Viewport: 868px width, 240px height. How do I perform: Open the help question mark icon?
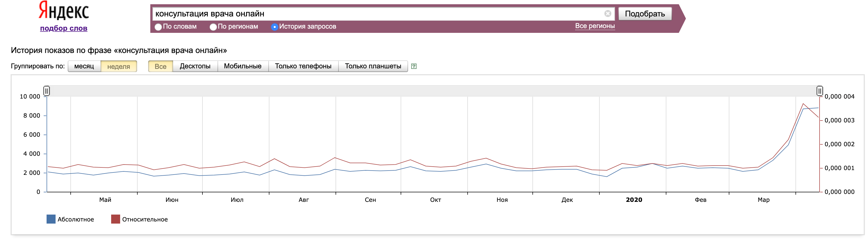(414, 66)
